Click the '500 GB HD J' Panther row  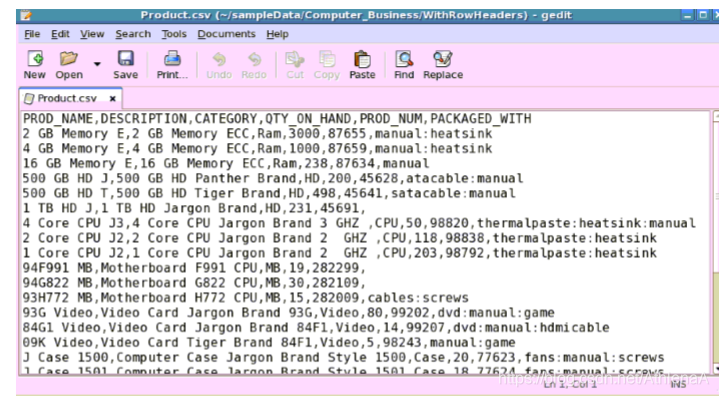pos(273,178)
